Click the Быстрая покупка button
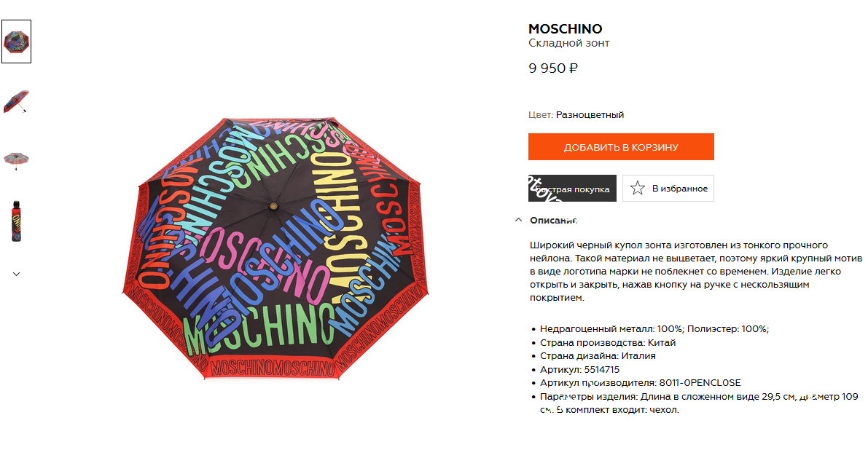The image size is (868, 450). (x=572, y=188)
